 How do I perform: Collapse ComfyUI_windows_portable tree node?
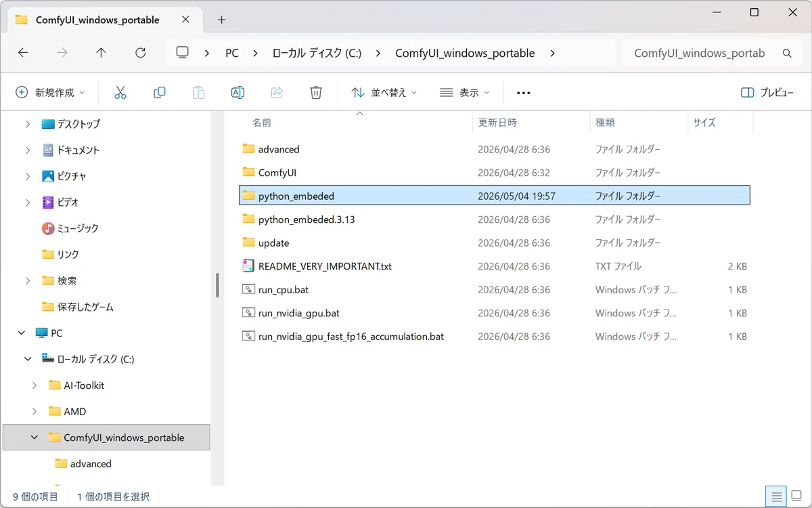point(35,438)
